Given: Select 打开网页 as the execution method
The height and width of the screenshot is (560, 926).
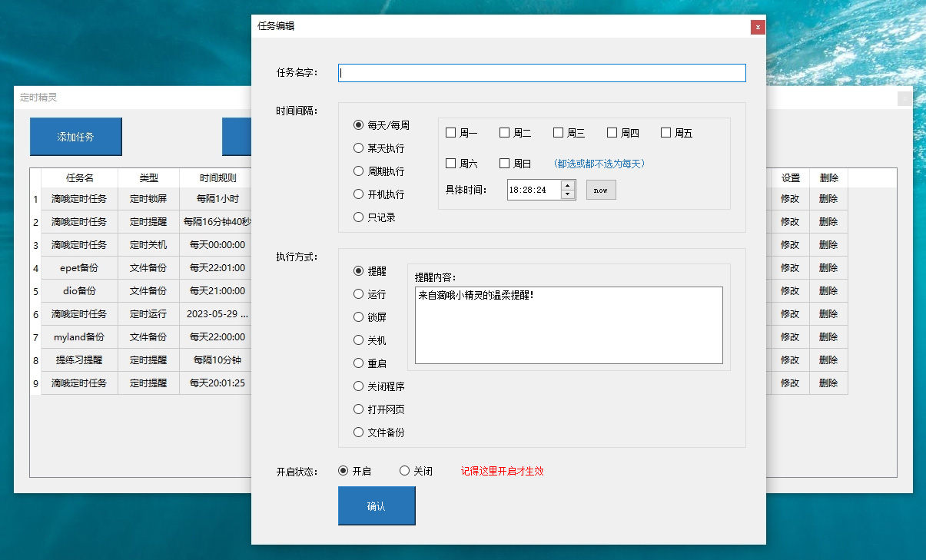Looking at the screenshot, I should [x=379, y=409].
